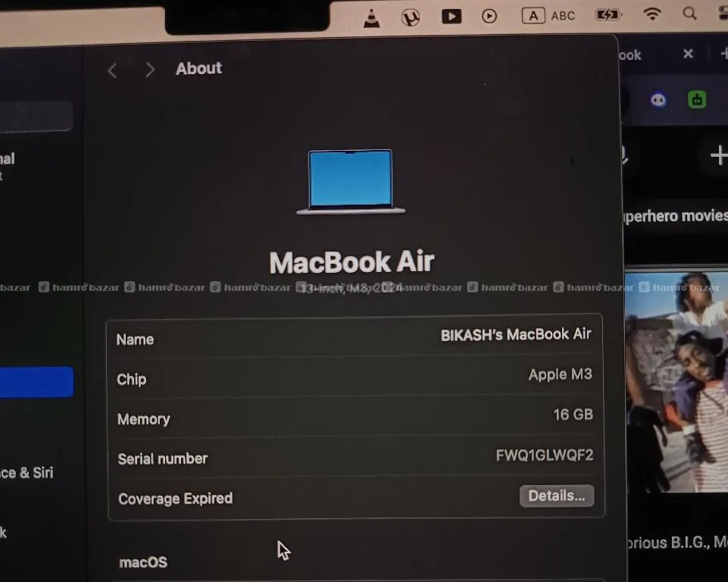Viewport: 728px width, 582px height.
Task: Click the serial number FWQ1GLWQF2
Action: point(544,455)
